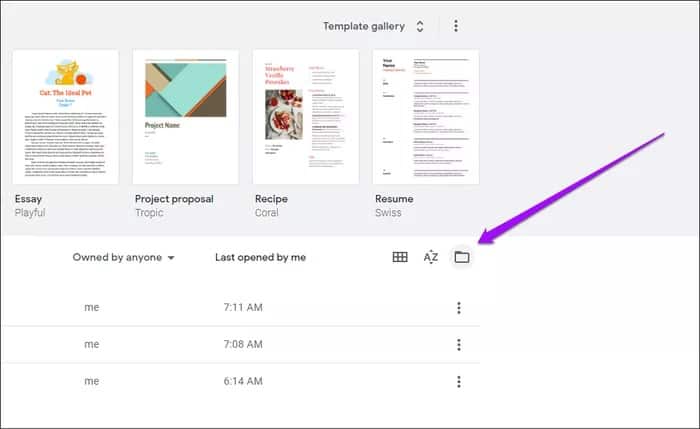This screenshot has width=700, height=429.
Task: Open more options beside Template gallery
Action: tap(456, 26)
